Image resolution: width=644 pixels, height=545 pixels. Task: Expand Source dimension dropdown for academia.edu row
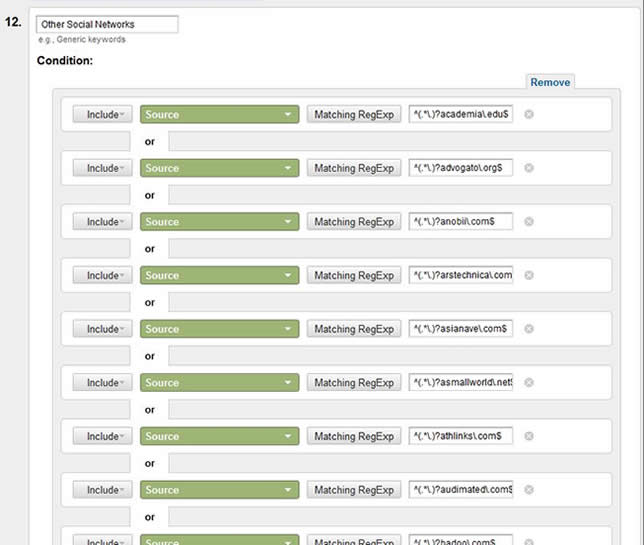pyautogui.click(x=219, y=114)
